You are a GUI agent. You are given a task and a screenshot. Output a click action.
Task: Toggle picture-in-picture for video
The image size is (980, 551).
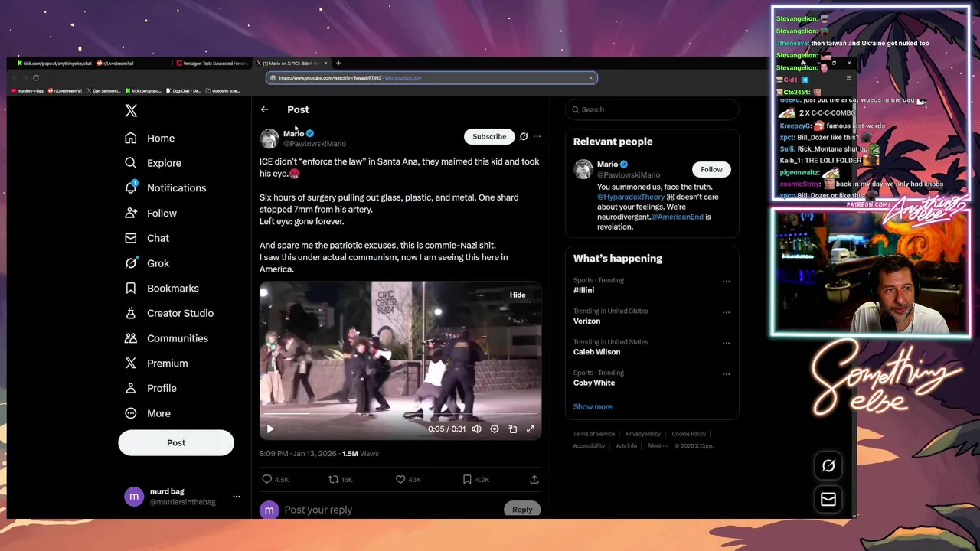[x=513, y=429]
